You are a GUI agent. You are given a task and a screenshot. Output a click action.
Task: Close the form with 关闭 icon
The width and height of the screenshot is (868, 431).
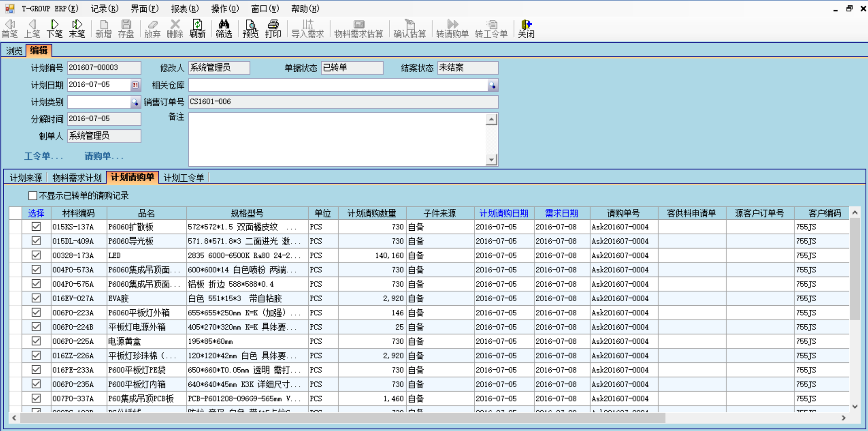[x=526, y=29]
